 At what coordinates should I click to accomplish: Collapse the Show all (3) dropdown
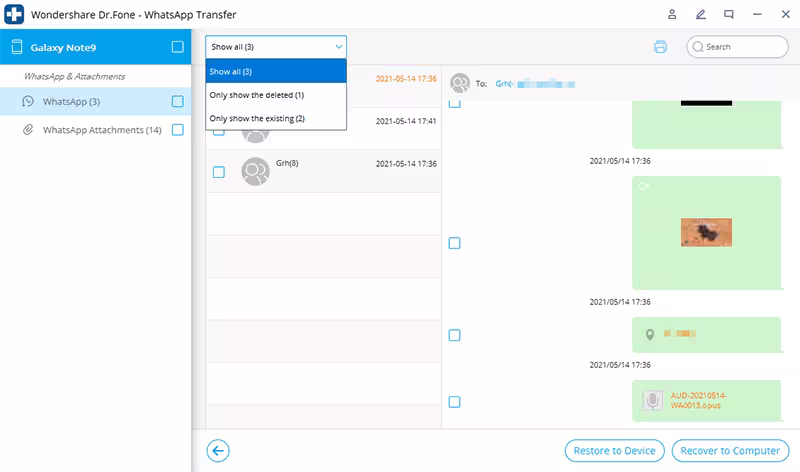(x=276, y=47)
